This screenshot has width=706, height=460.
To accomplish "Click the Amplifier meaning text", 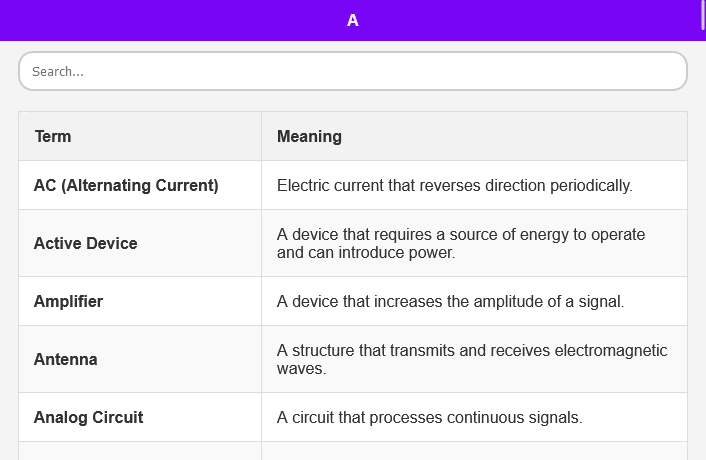I will 450,301.
